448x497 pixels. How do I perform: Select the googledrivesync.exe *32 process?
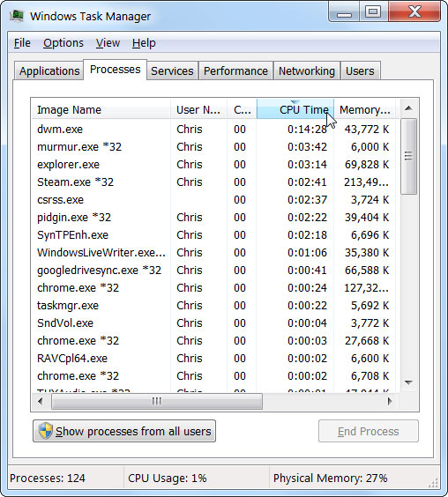coord(213,271)
